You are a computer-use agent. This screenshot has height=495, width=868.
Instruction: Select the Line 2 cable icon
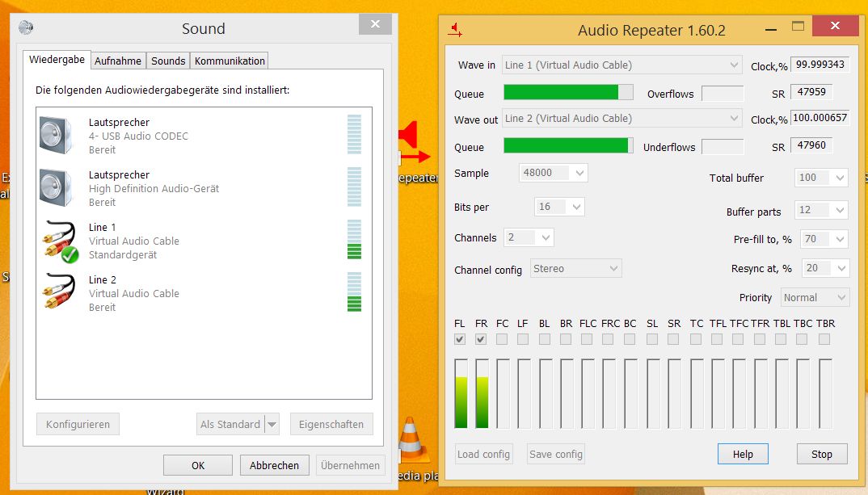pyautogui.click(x=59, y=292)
